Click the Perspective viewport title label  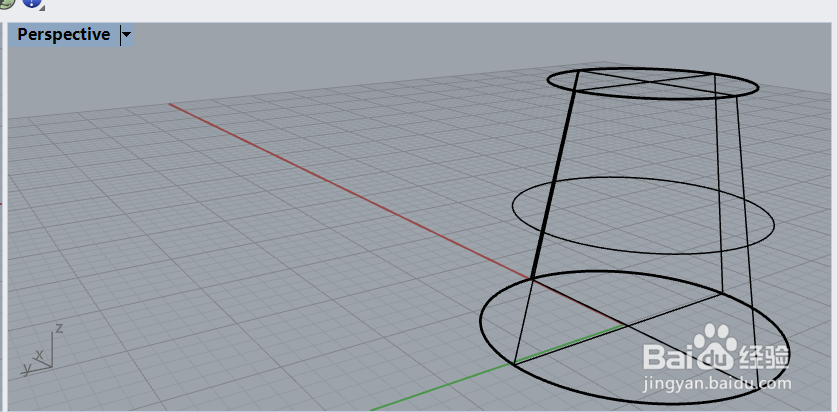[x=64, y=35]
